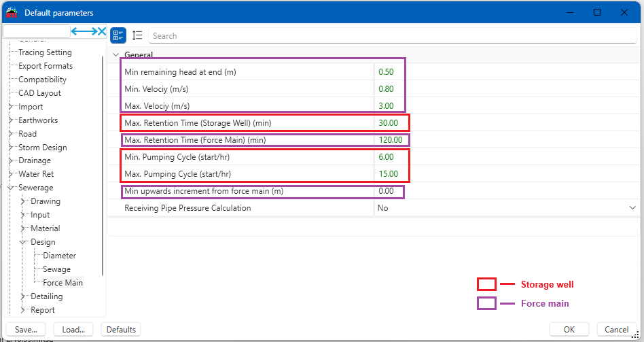Select the Force Main tree item
The width and height of the screenshot is (644, 342).
pyautogui.click(x=62, y=283)
